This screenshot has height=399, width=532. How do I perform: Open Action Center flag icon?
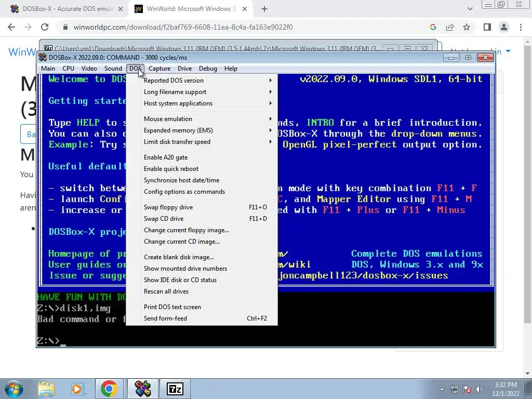click(467, 389)
